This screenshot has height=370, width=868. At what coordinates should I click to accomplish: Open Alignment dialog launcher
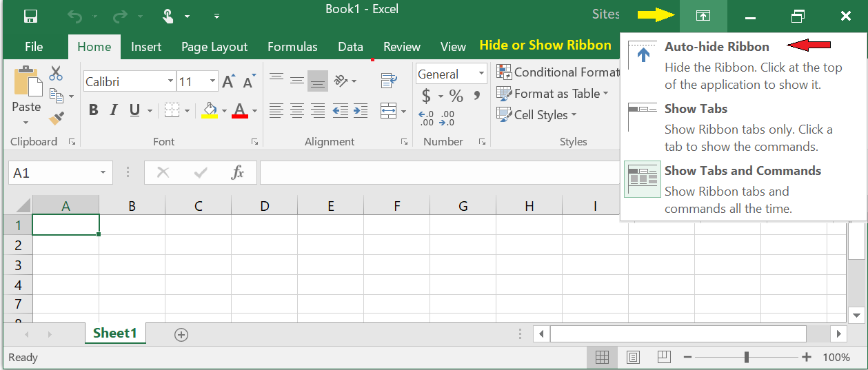pos(404,142)
